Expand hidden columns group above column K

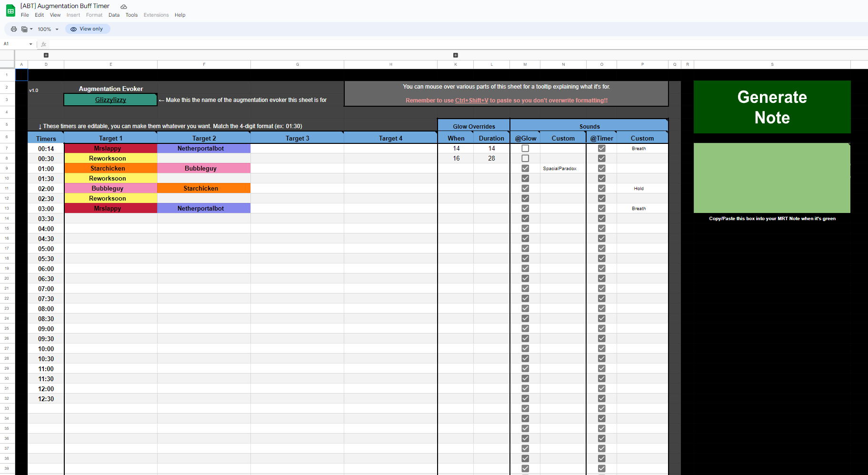[x=456, y=55]
